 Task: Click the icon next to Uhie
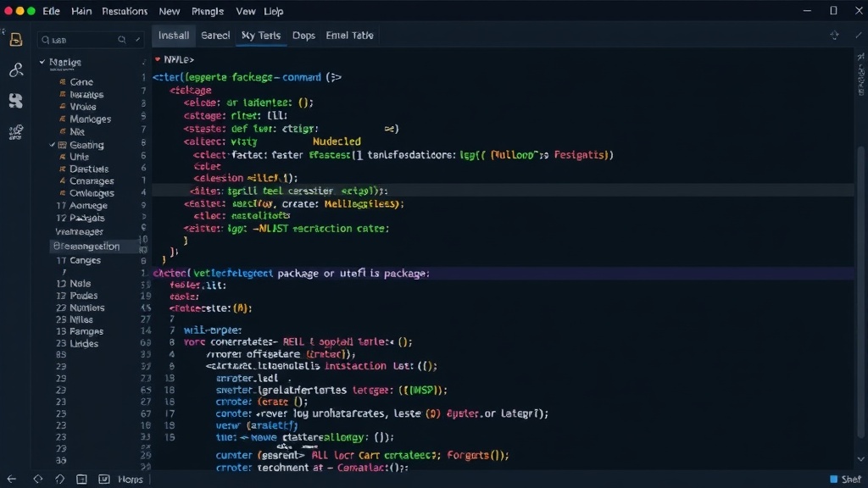click(x=63, y=157)
